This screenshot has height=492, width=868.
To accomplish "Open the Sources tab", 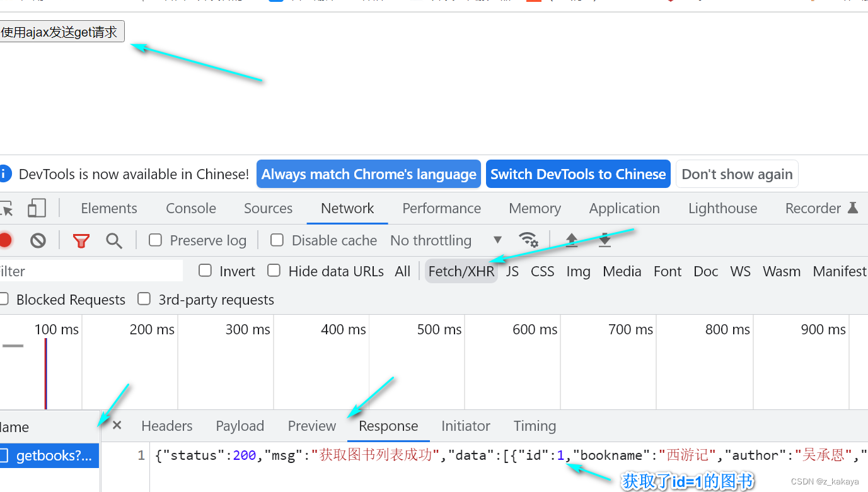I will click(269, 208).
